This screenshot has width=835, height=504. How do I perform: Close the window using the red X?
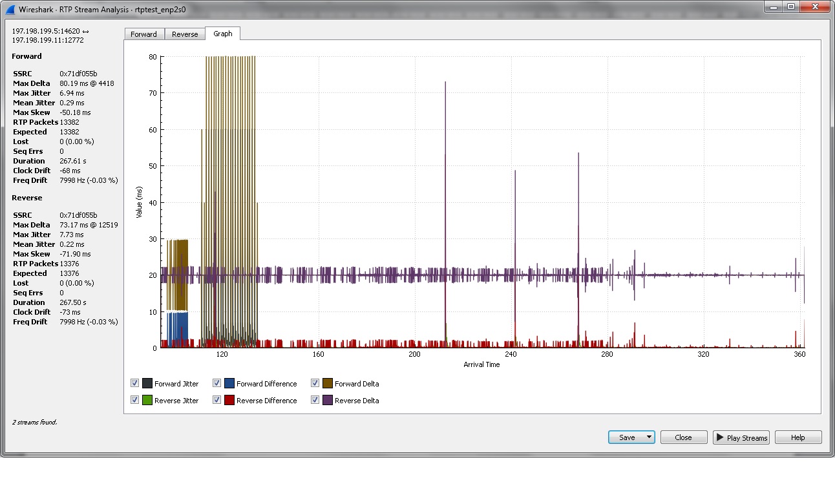click(x=814, y=6)
